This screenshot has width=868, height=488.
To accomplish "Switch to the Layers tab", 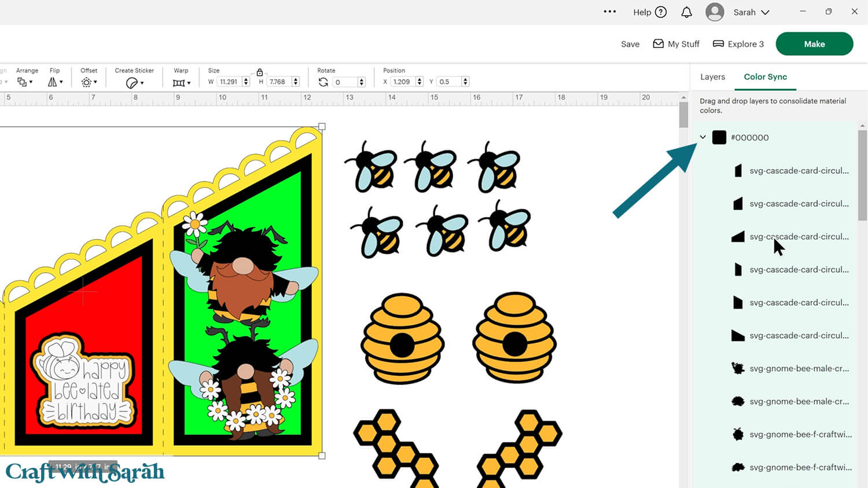I will (x=712, y=77).
